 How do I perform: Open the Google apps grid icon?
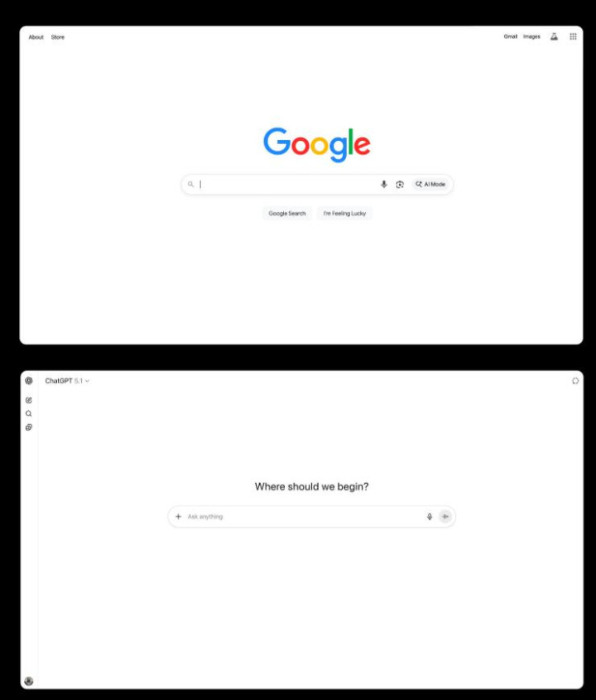[x=573, y=36]
